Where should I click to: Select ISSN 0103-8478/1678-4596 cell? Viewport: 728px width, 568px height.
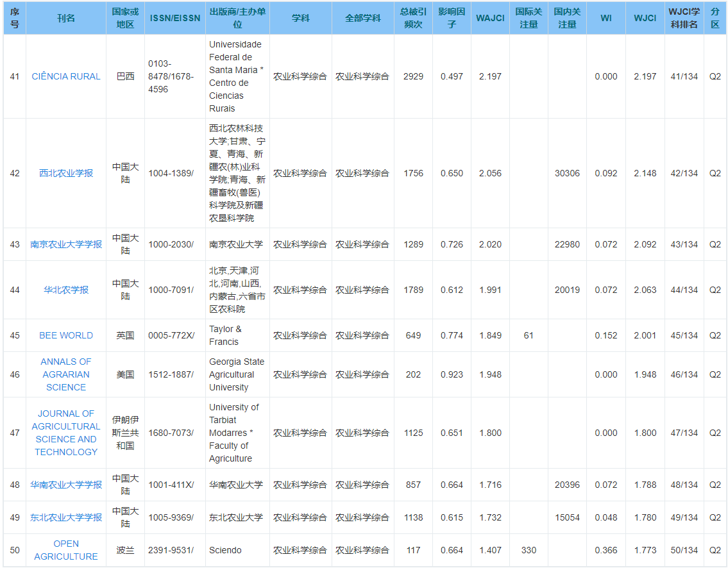(x=175, y=76)
